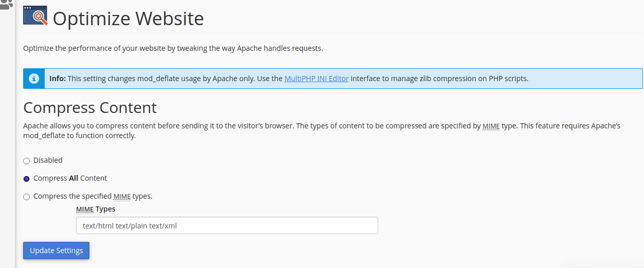Click 'Optimize the performance of your website' description
This screenshot has width=644, height=268.
[173, 49]
